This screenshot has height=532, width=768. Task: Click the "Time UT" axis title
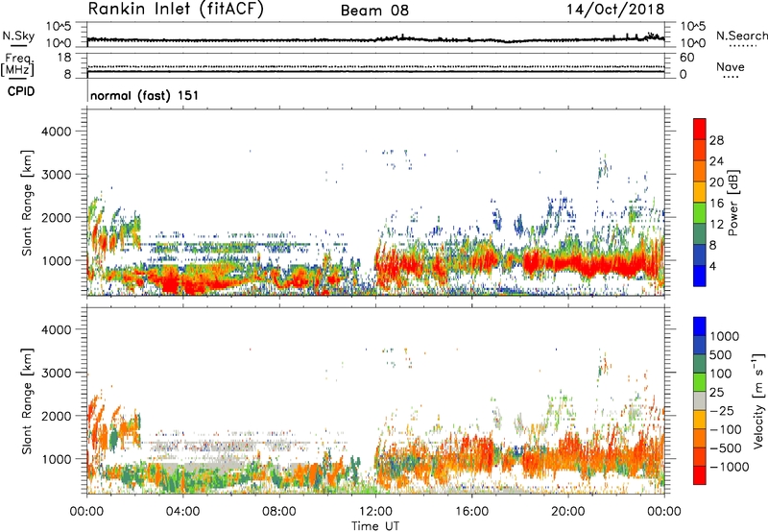[x=375, y=526]
